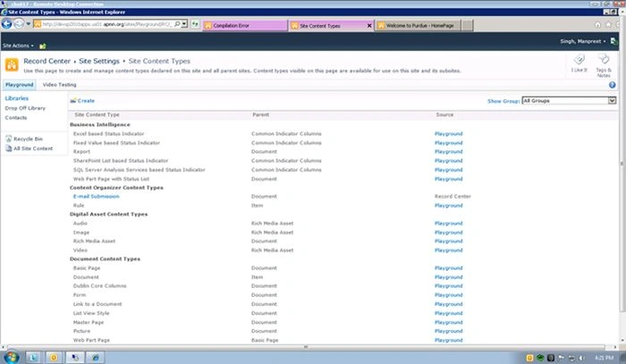This screenshot has width=626, height=364.
Task: Click the Site Settings breadcrumb link
Action: coord(99,61)
